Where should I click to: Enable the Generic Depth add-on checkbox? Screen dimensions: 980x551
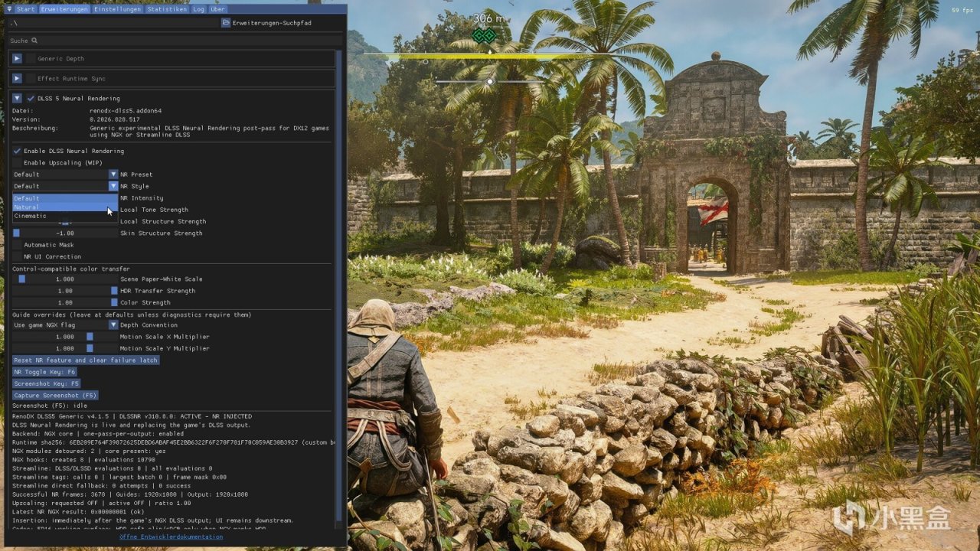click(31, 58)
